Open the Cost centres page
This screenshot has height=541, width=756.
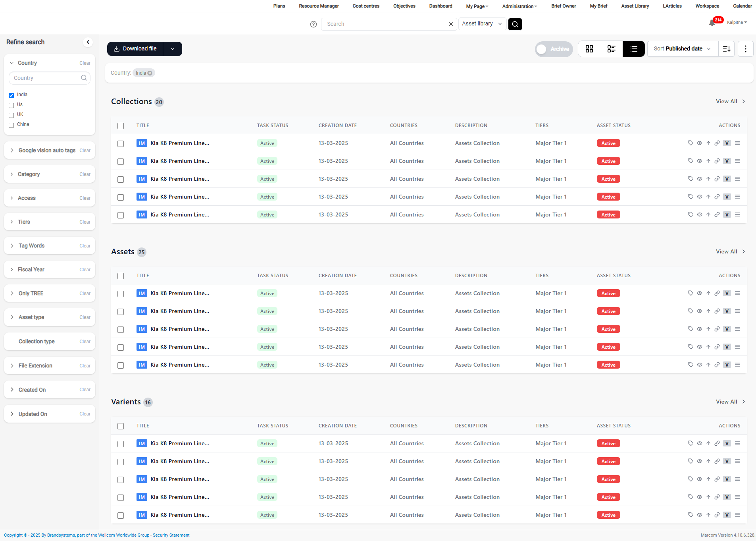(x=366, y=6)
